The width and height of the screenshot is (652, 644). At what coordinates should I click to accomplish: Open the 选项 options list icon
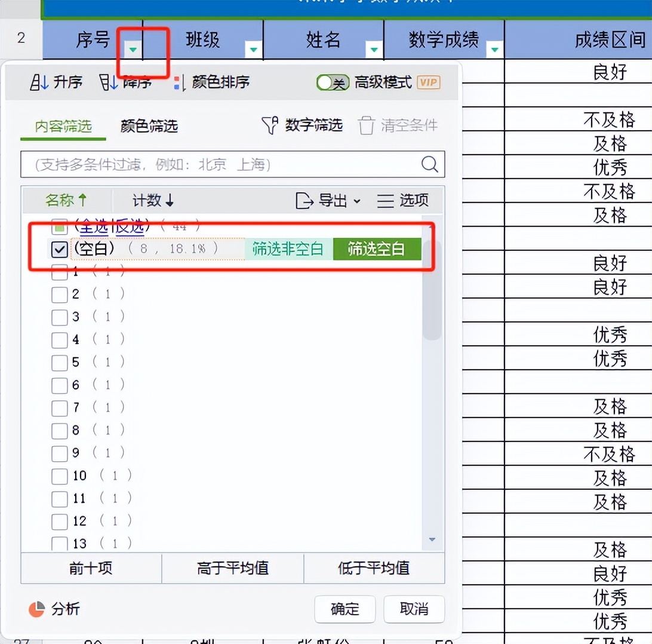[385, 201]
